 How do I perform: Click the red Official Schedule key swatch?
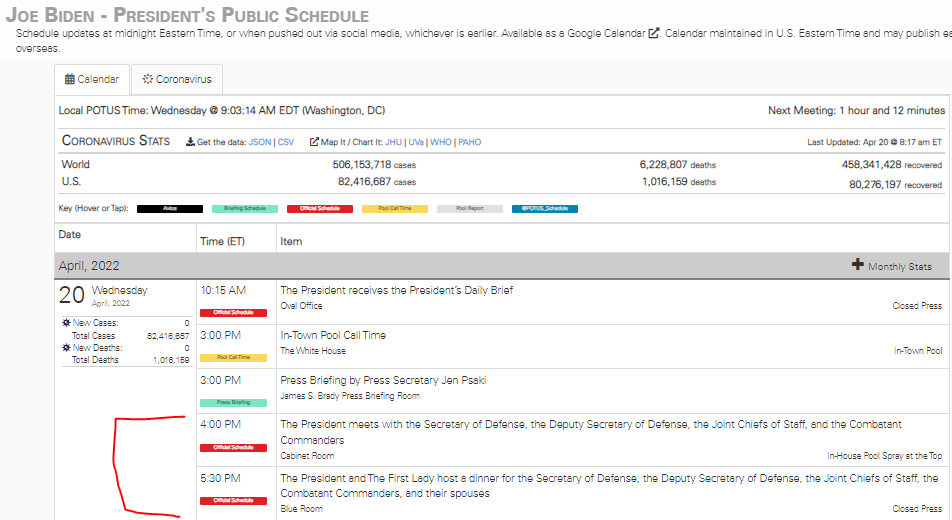[320, 209]
